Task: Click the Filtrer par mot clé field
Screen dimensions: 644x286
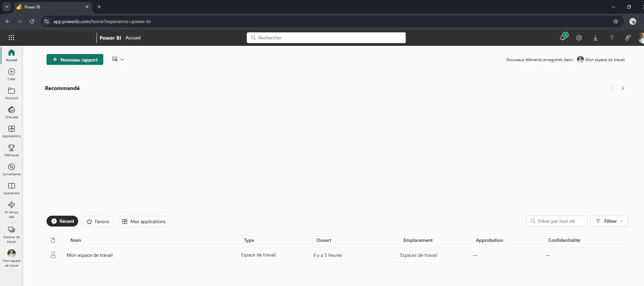Action: (557, 221)
